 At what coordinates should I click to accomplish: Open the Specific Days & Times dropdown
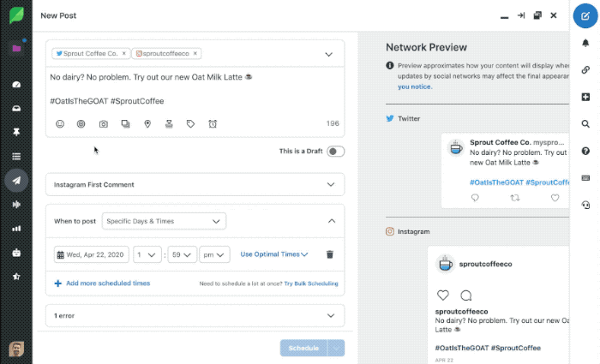click(x=164, y=221)
